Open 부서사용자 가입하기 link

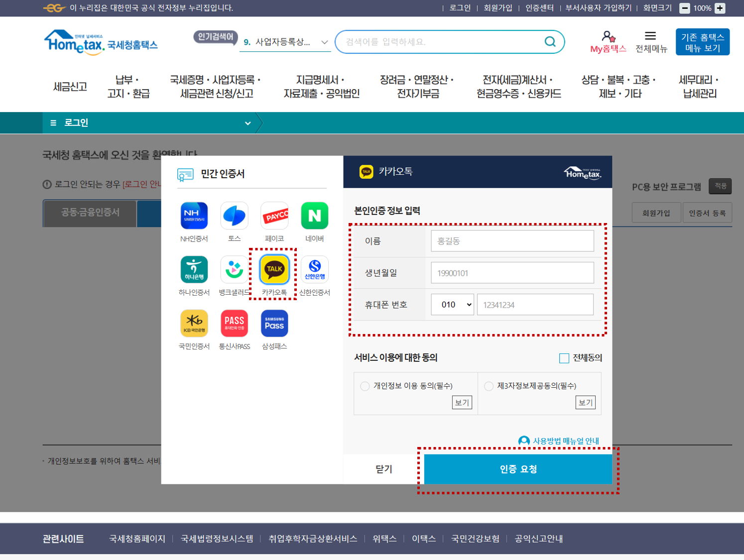click(598, 8)
